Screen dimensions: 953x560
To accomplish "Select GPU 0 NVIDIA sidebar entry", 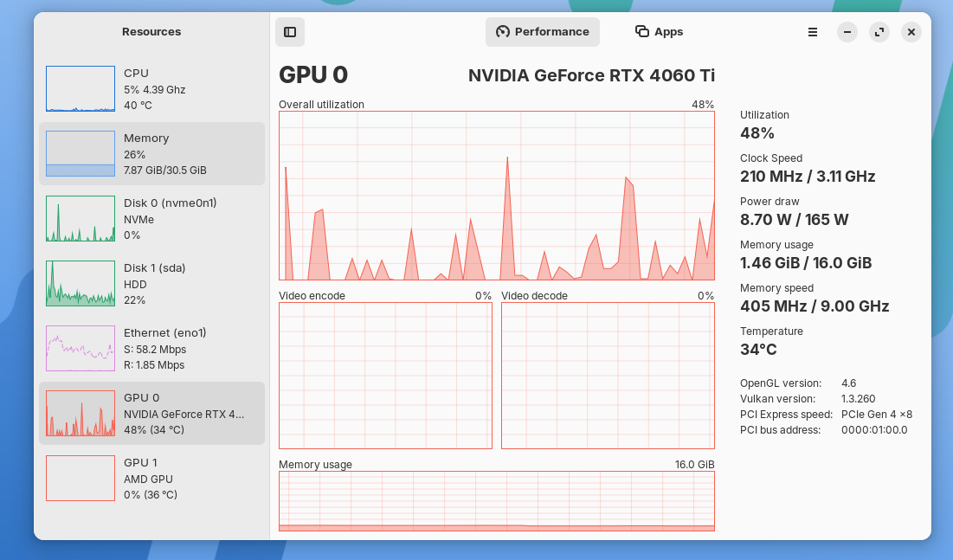I will coord(151,414).
